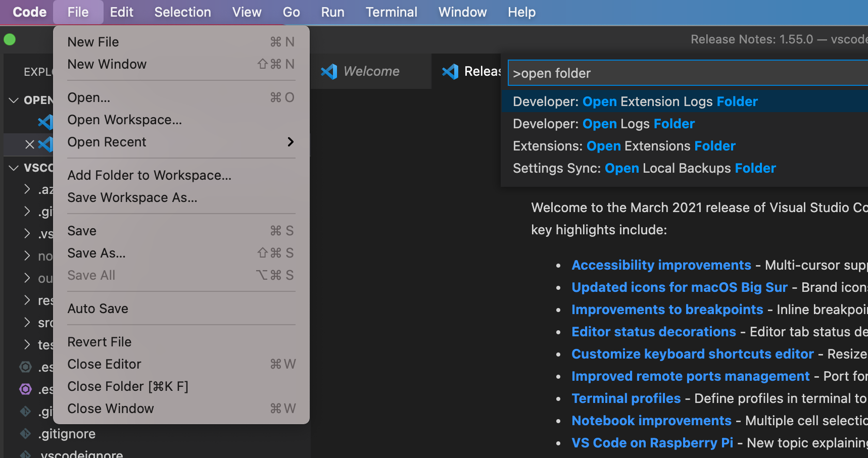Click the green traffic light button

point(10,39)
